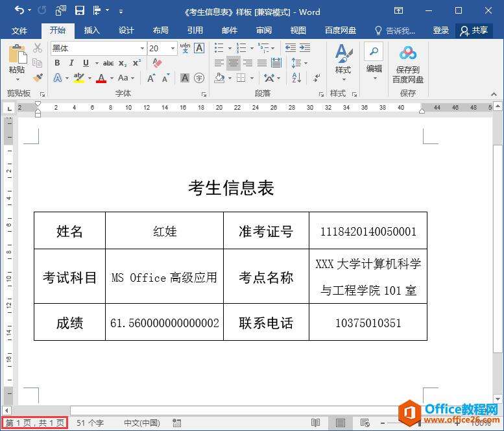
Task: Click Save to Baidu Netdisk cloud icon
Action: click(x=408, y=53)
